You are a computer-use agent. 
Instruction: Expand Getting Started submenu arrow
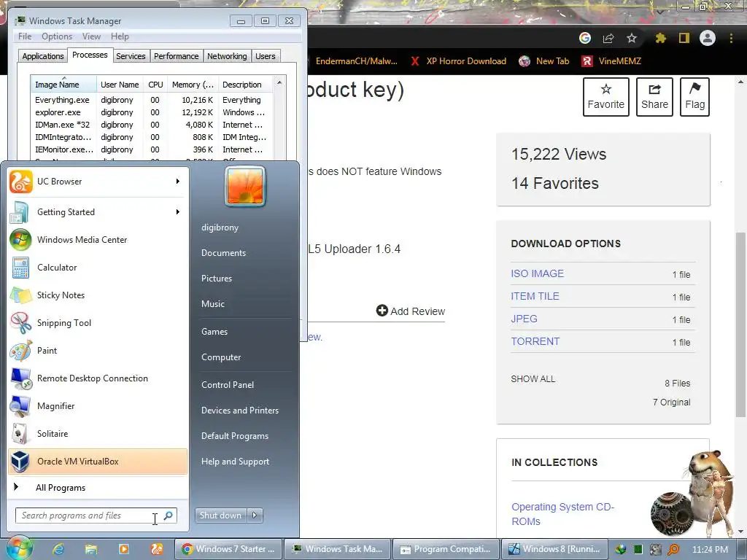pyautogui.click(x=178, y=212)
